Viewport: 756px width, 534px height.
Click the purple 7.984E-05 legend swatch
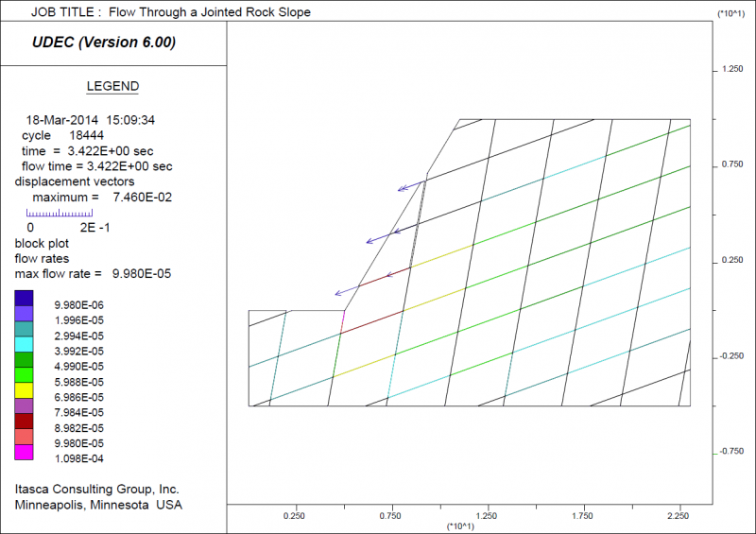(24, 406)
